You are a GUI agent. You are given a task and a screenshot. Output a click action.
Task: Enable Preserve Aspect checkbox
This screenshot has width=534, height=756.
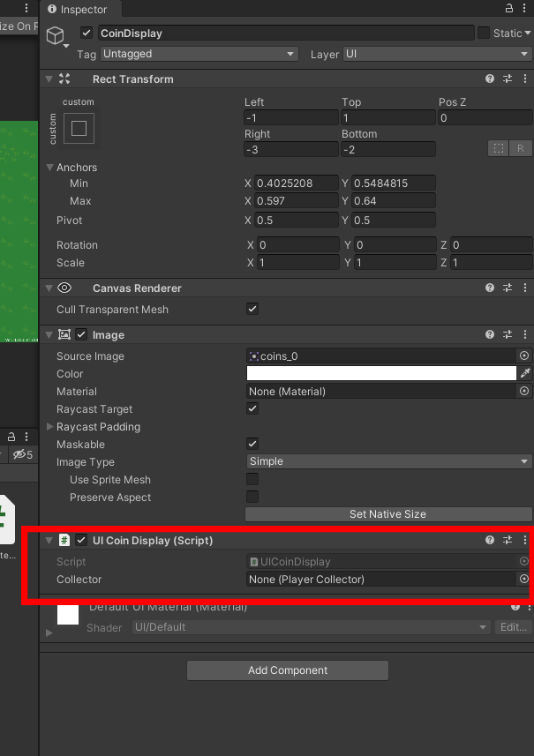(x=252, y=497)
